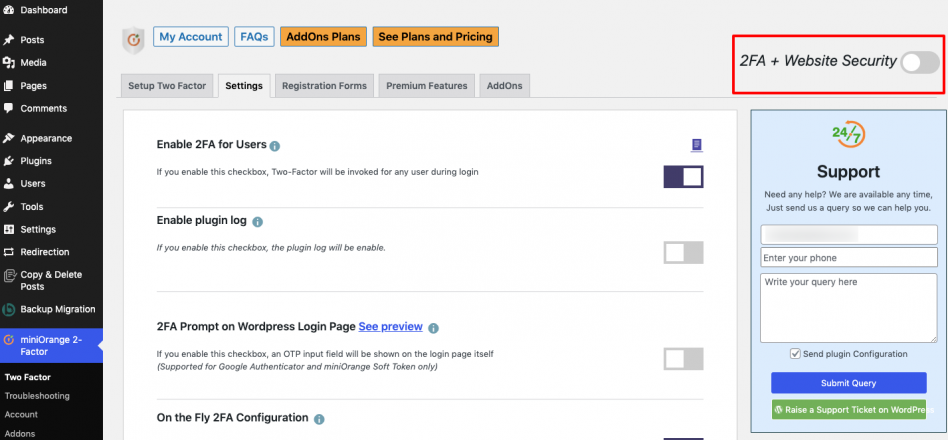Click info icon beside See preview link

click(x=433, y=328)
